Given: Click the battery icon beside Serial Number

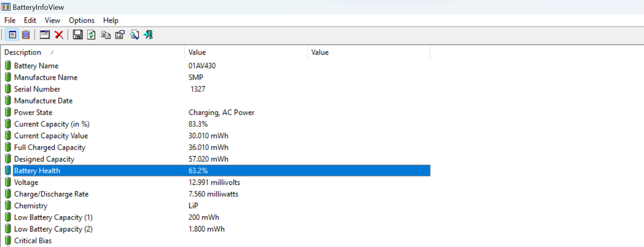Looking at the screenshot, I should click(8, 89).
